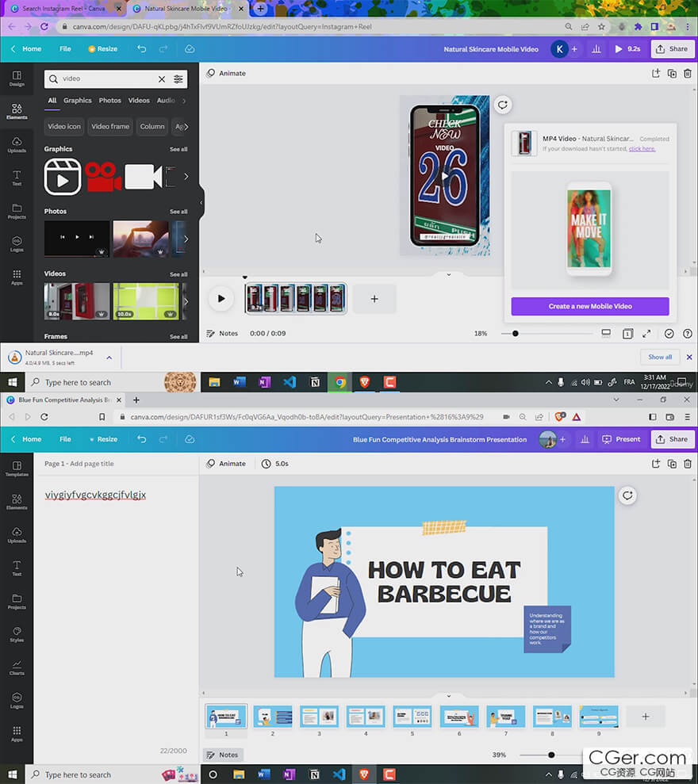Viewport: 698px width, 784px height.
Task: Open Visual Studio Code from the bottom taskbar
Action: point(339,774)
